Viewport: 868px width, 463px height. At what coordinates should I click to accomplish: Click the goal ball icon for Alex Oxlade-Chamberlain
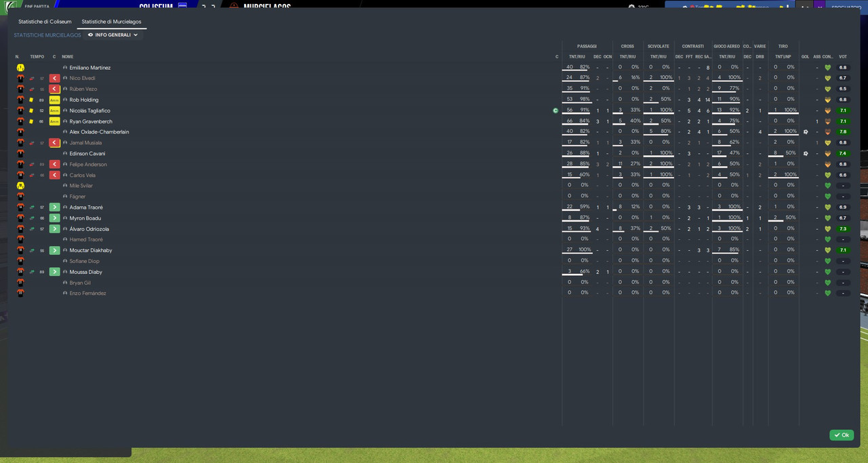coord(806,132)
